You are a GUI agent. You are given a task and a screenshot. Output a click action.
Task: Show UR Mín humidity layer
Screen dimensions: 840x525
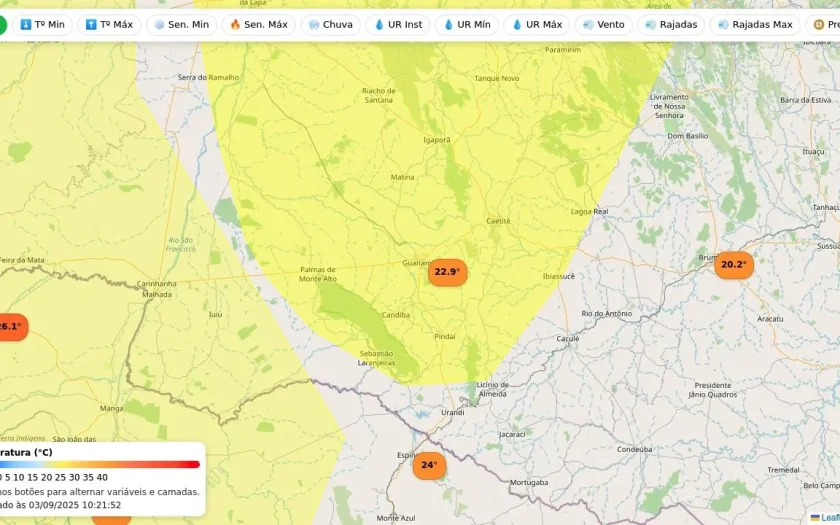(467, 25)
